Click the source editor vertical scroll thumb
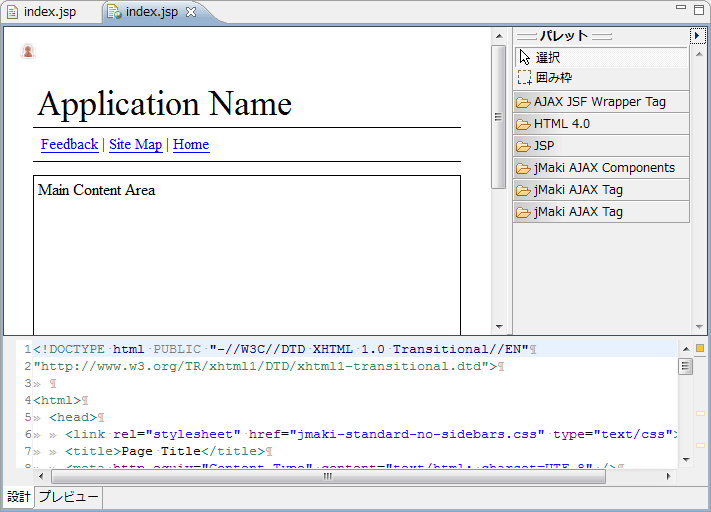Viewport: 711px width, 512px height. coord(686,366)
